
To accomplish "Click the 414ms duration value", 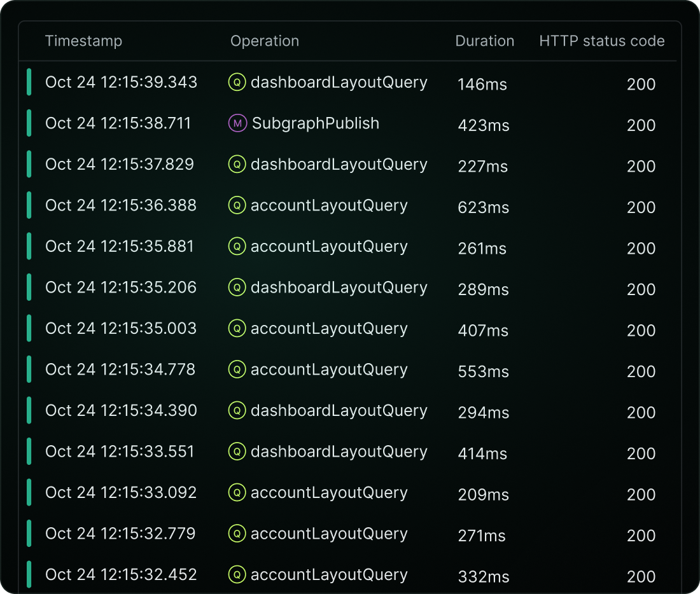I will 482,454.
